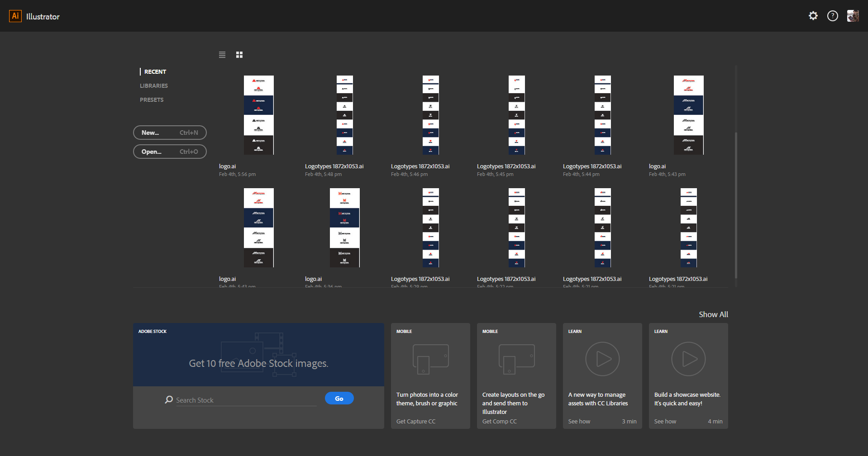Click 'A new way to manage assets' text

tap(598, 399)
